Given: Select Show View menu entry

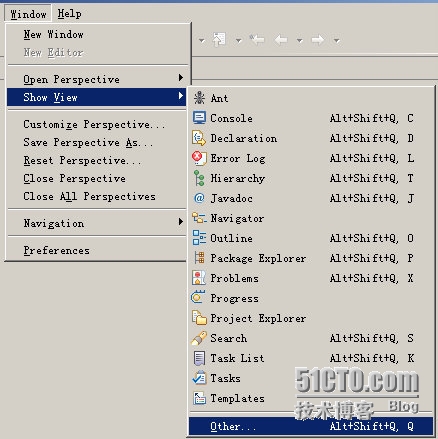Looking at the screenshot, I should pyautogui.click(x=97, y=97).
